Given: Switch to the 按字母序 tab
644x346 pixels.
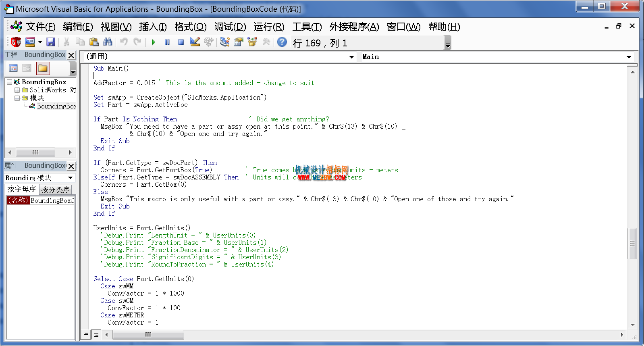Looking at the screenshot, I should (22, 189).
